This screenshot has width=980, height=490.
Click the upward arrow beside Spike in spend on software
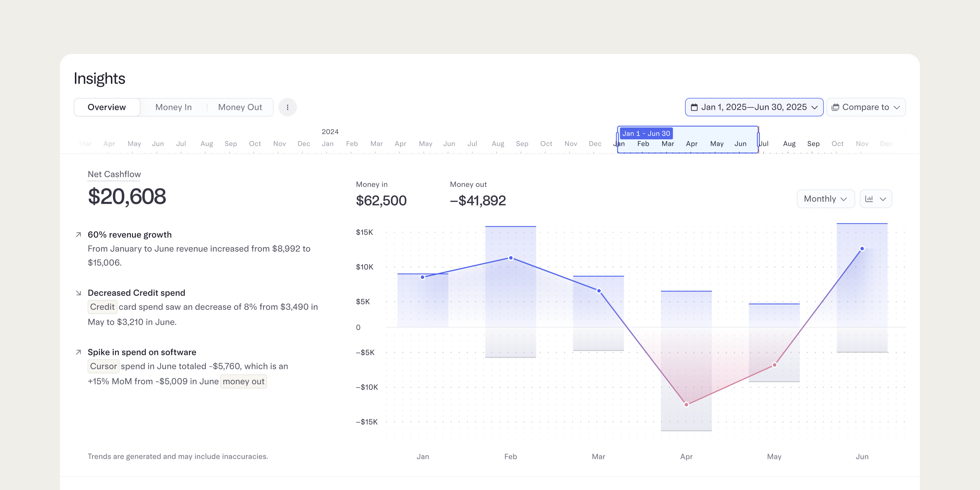point(78,352)
